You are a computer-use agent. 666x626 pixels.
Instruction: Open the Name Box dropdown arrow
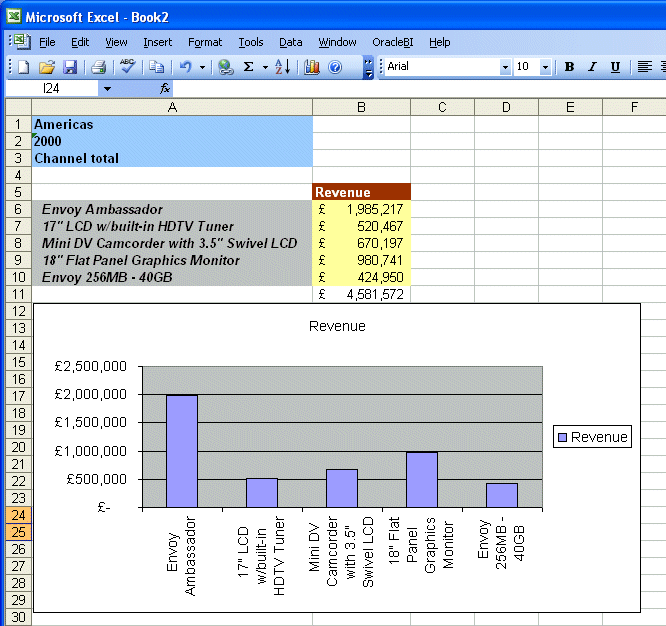pos(107,89)
